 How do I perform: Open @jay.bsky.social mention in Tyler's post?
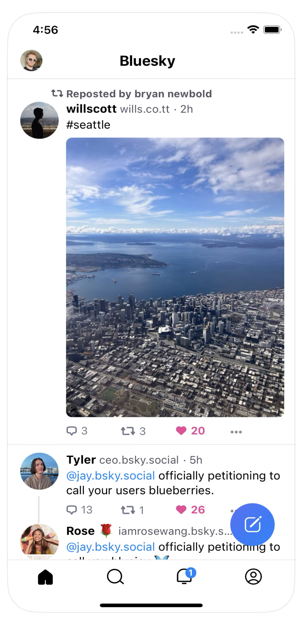(111, 476)
